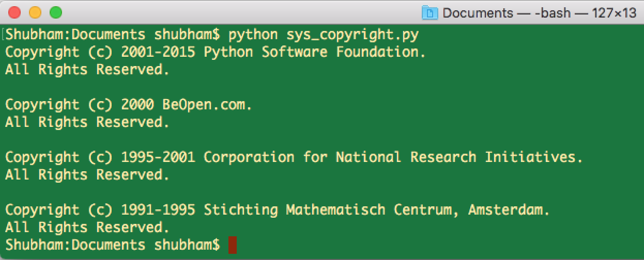Click the line mentioning Stichting Mathematisch Centrum, Amsterdam

click(278, 210)
